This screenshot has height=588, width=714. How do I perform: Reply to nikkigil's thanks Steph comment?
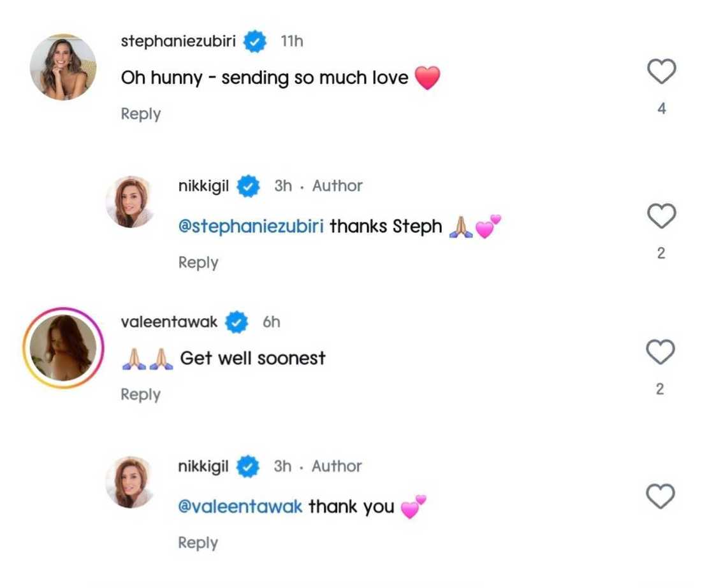[198, 262]
